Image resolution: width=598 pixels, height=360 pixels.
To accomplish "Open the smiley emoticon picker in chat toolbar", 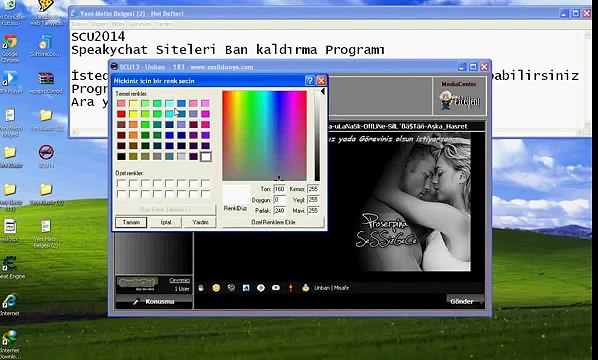I will pos(216,288).
